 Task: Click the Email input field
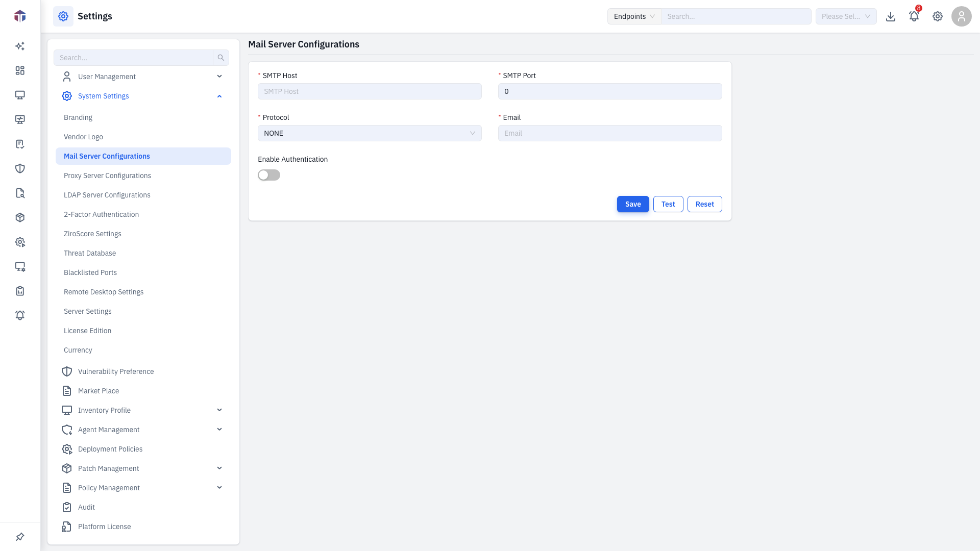click(610, 133)
